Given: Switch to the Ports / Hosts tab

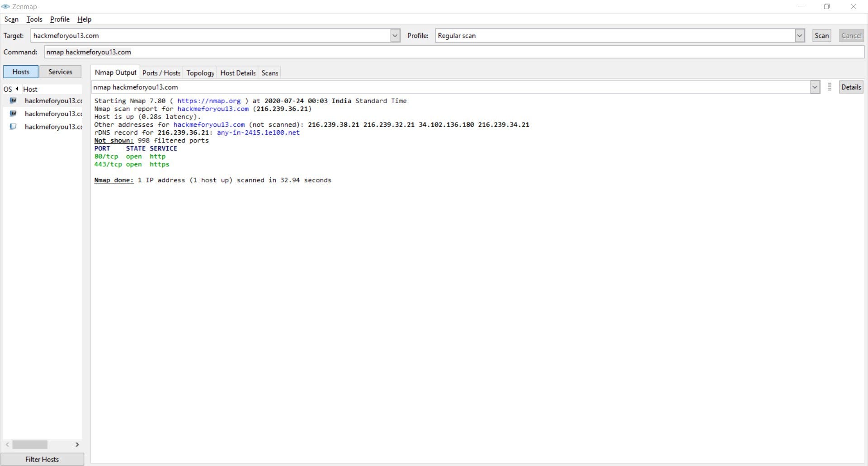Looking at the screenshot, I should point(161,73).
